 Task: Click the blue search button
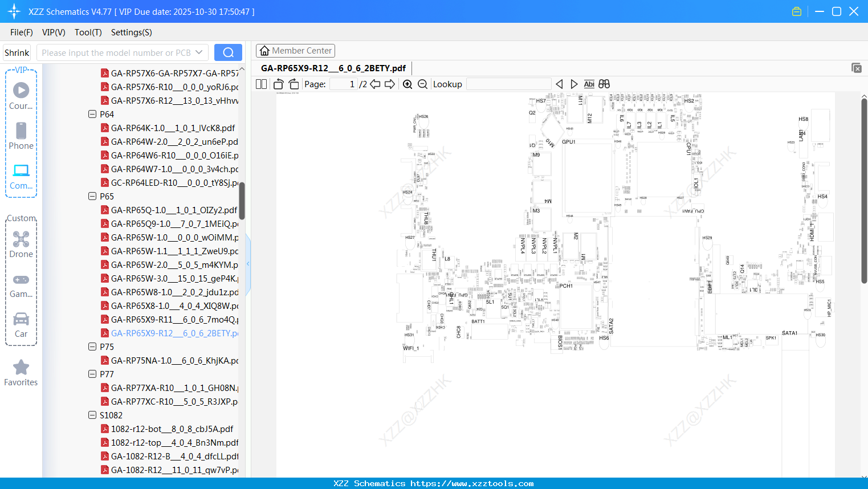[x=228, y=52]
